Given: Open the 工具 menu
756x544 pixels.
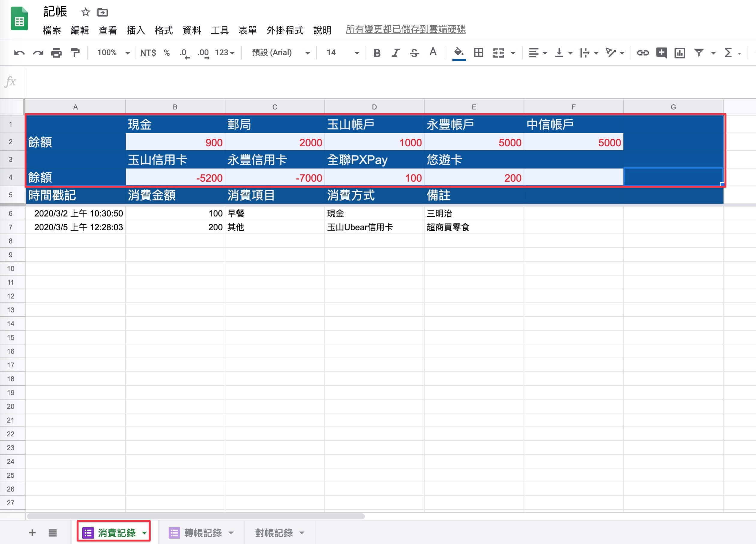Looking at the screenshot, I should click(x=220, y=30).
